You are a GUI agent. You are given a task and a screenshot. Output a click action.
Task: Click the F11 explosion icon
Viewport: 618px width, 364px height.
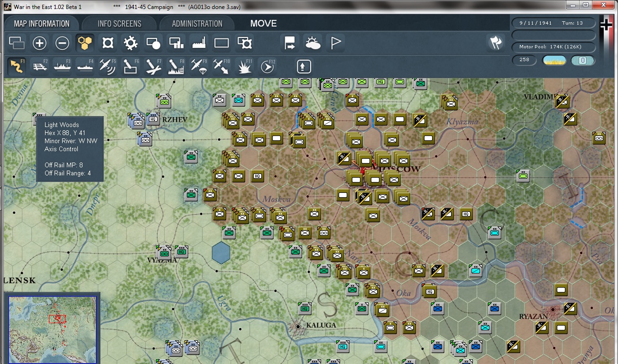[x=245, y=66]
